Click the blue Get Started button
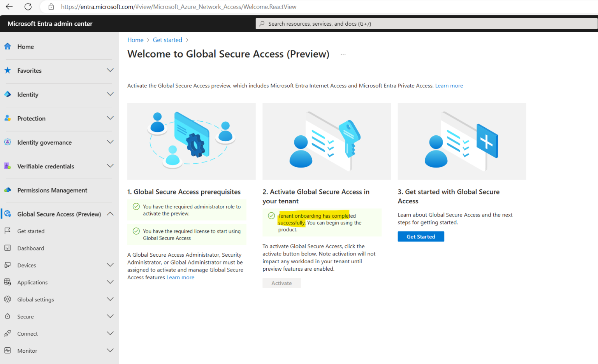The height and width of the screenshot is (364, 598). pos(421,236)
